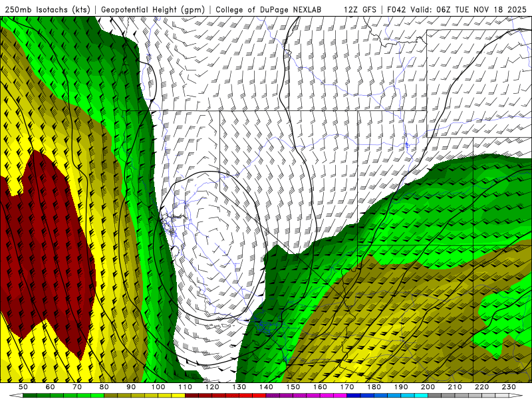
Task: Click the 100 label on the colorbar
Action: pos(158,387)
